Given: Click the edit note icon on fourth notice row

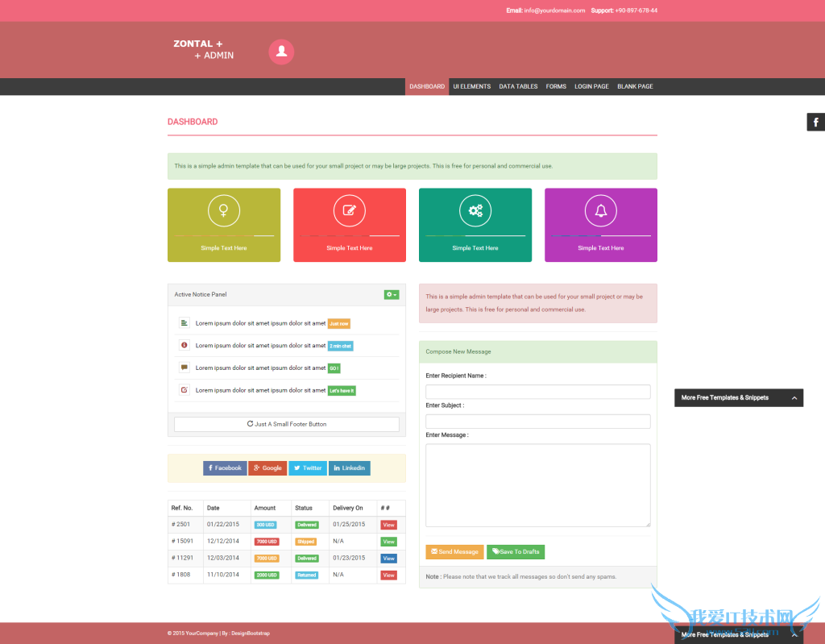Looking at the screenshot, I should [184, 390].
